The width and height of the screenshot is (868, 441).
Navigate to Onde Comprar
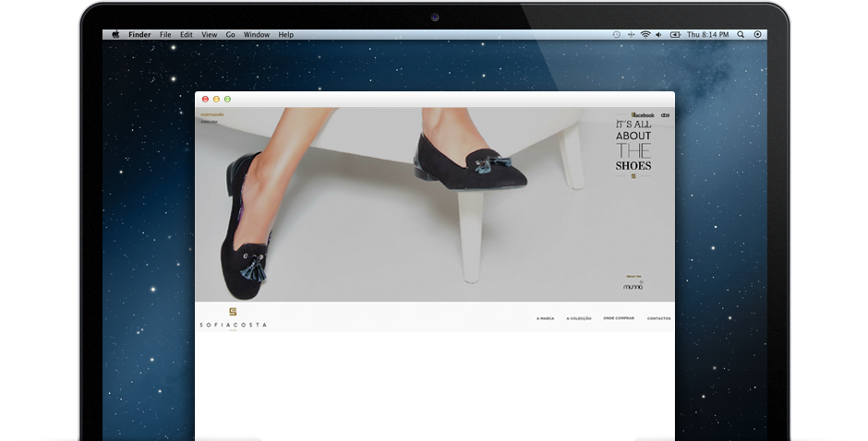[619, 318]
